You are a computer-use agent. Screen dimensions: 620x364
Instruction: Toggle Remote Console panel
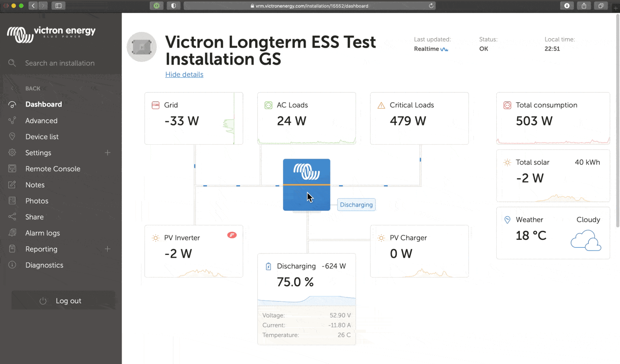click(52, 168)
